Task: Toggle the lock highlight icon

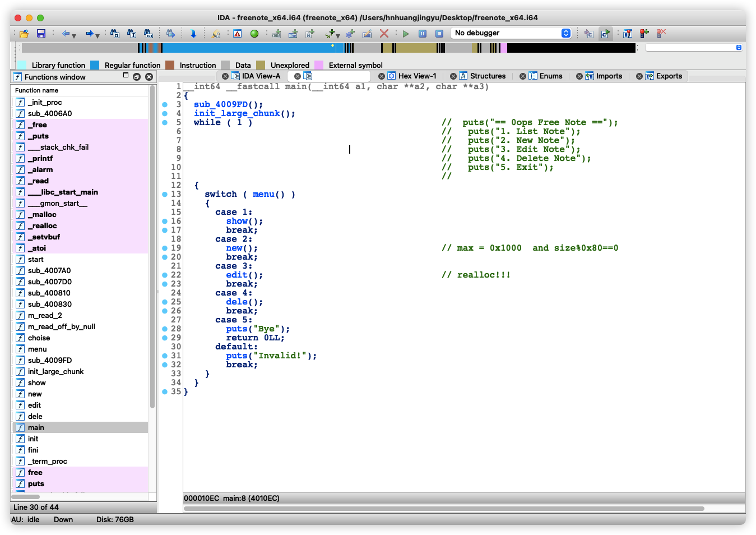Action: pyautogui.click(x=216, y=34)
